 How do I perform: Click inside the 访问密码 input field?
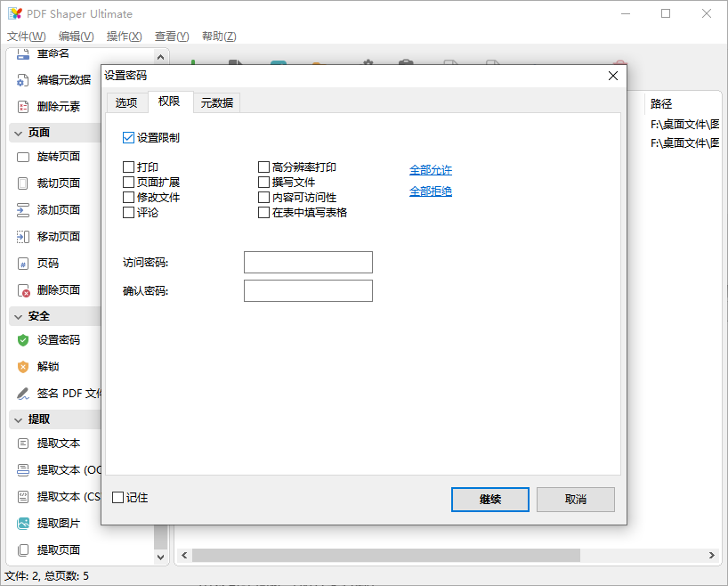point(307,262)
